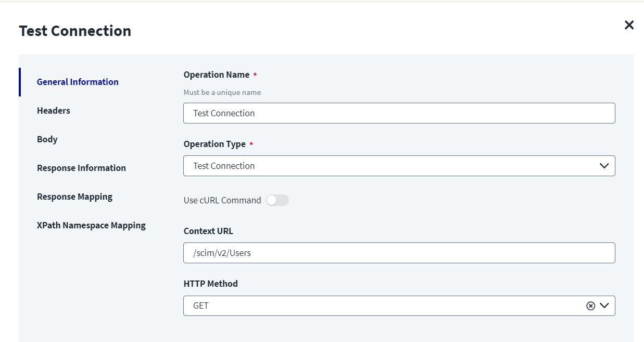Expand the HTTP Method chevron arrow

(604, 306)
